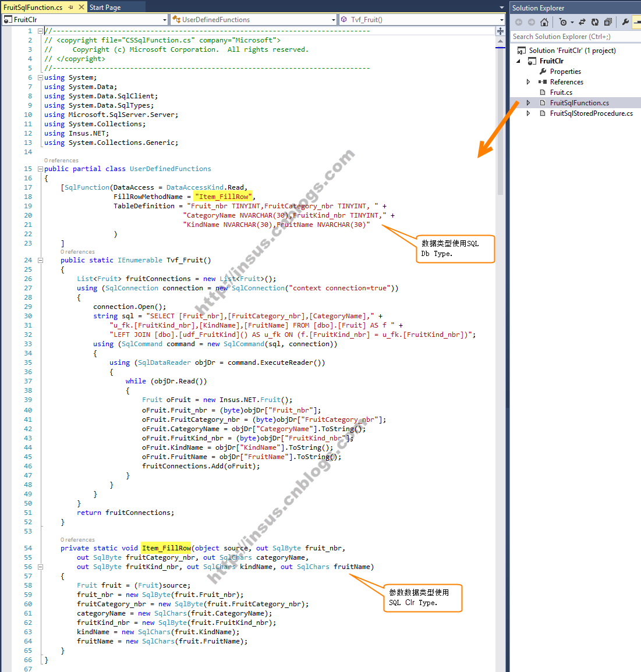The image size is (641, 672).
Task: Click '0 references' above UserDefinedFunctions class
Action: tap(61, 160)
